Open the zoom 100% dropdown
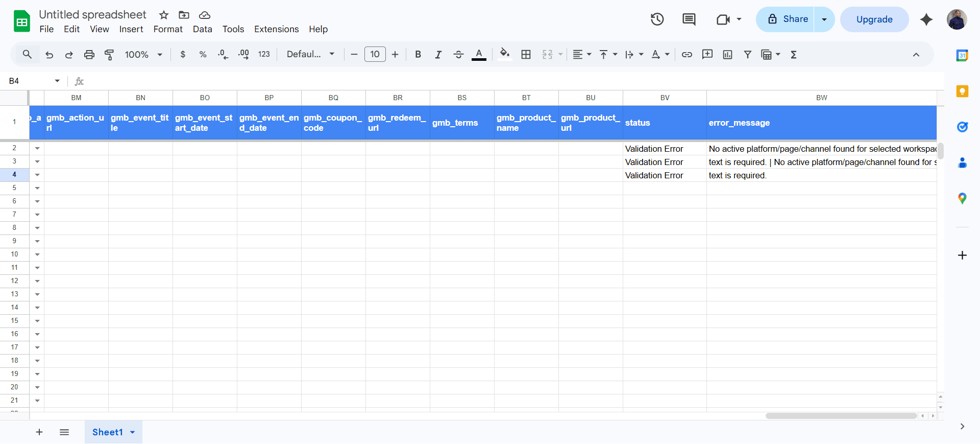 tap(143, 55)
